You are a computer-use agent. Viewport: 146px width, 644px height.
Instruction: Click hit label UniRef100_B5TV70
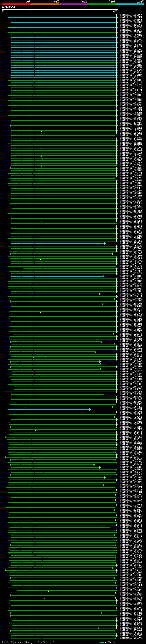(x=131, y=266)
